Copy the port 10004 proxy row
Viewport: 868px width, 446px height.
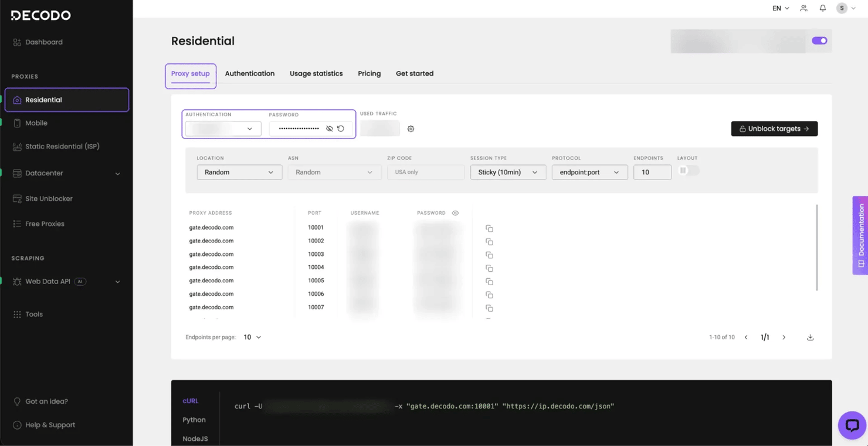coord(489,268)
